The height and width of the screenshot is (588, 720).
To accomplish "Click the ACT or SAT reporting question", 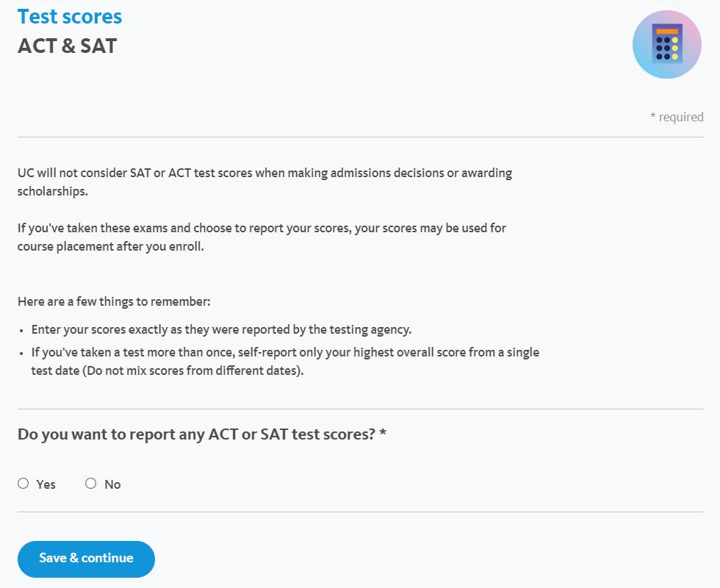I will (195, 434).
